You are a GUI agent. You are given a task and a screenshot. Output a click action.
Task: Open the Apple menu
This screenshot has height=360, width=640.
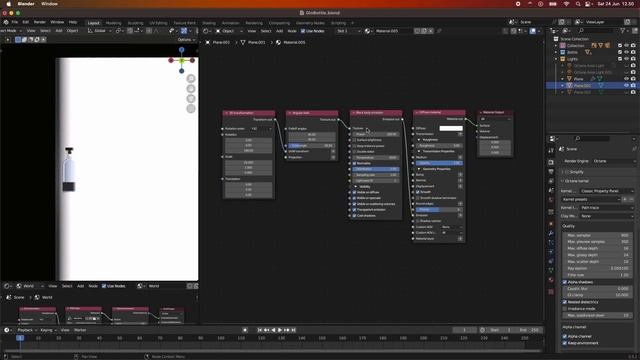(8, 4)
